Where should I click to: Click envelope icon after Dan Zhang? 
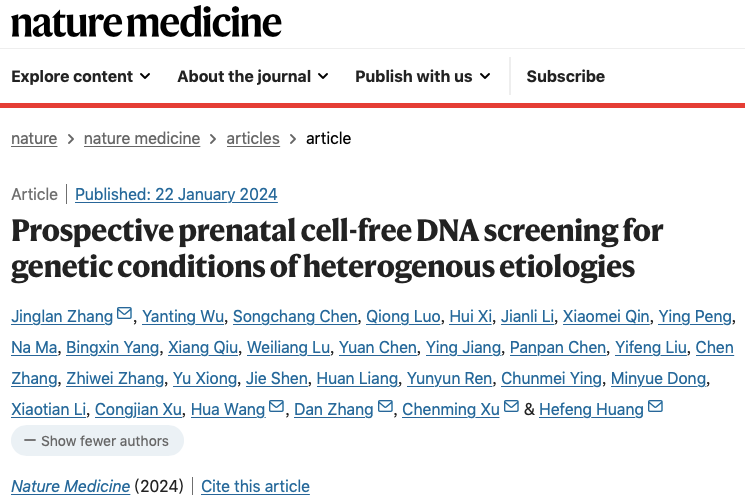coord(385,406)
